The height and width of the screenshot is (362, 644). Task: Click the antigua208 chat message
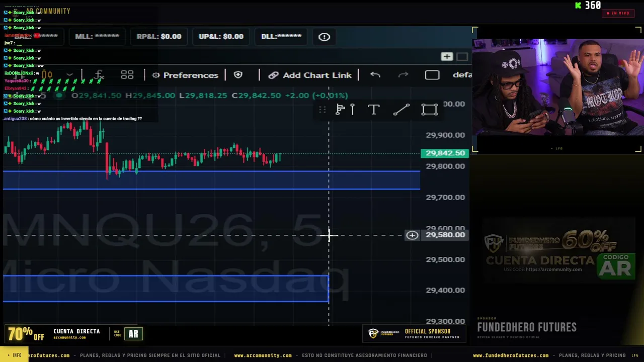click(x=73, y=119)
